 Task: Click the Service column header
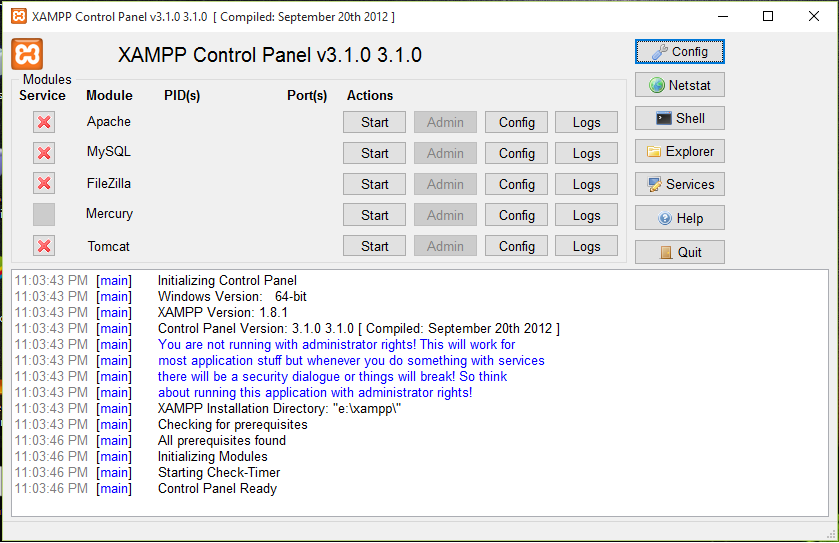point(42,95)
